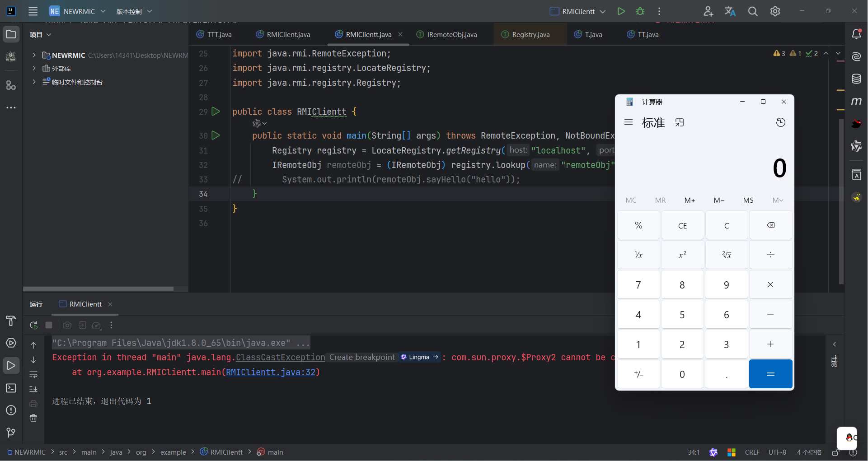868x461 pixels.
Task: Open calculator M memory list dropdown
Action: click(778, 200)
